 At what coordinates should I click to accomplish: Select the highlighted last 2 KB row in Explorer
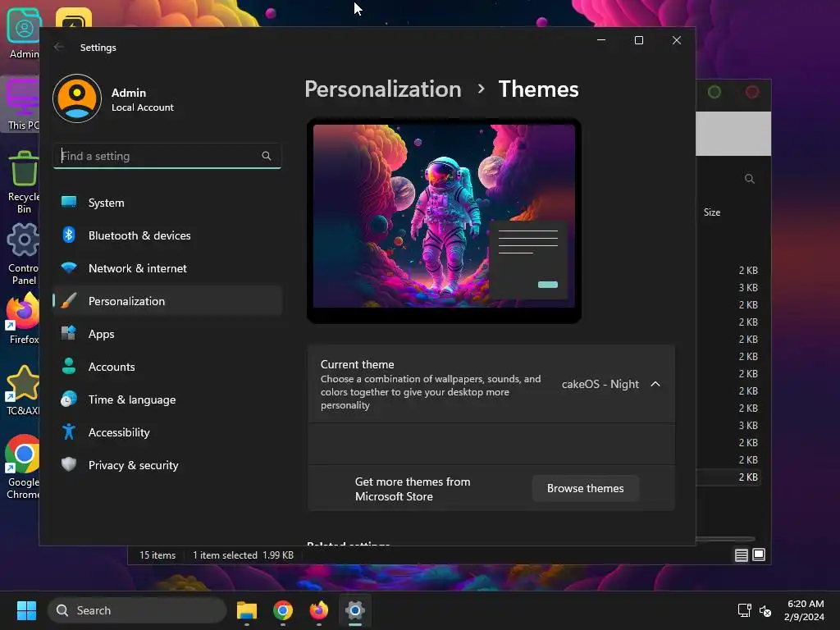(x=728, y=477)
